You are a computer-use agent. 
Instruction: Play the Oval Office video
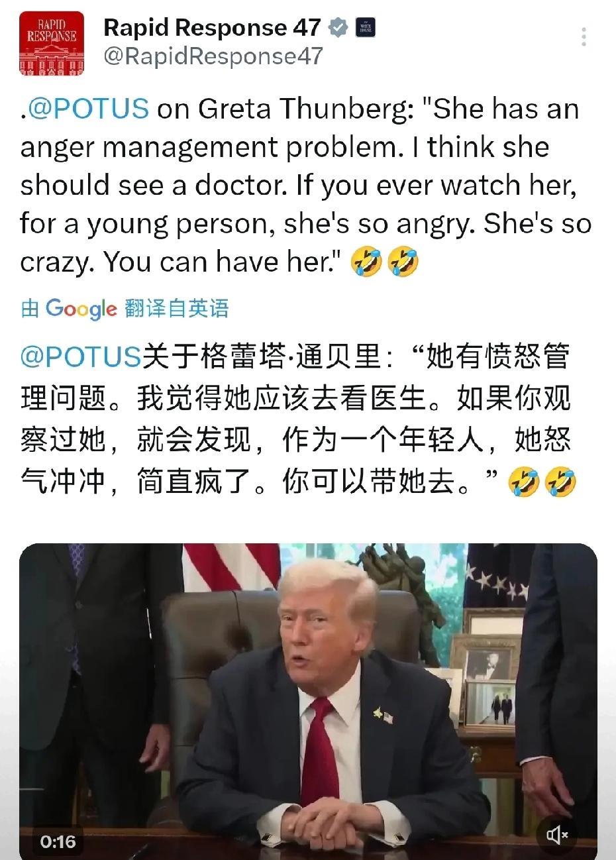(308, 702)
